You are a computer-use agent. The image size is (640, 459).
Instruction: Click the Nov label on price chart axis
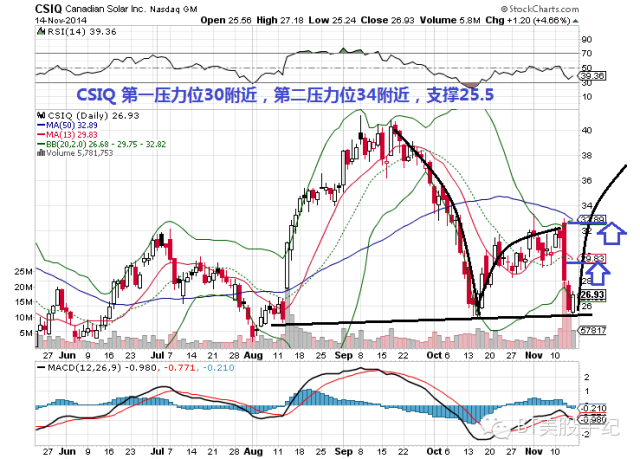point(533,356)
